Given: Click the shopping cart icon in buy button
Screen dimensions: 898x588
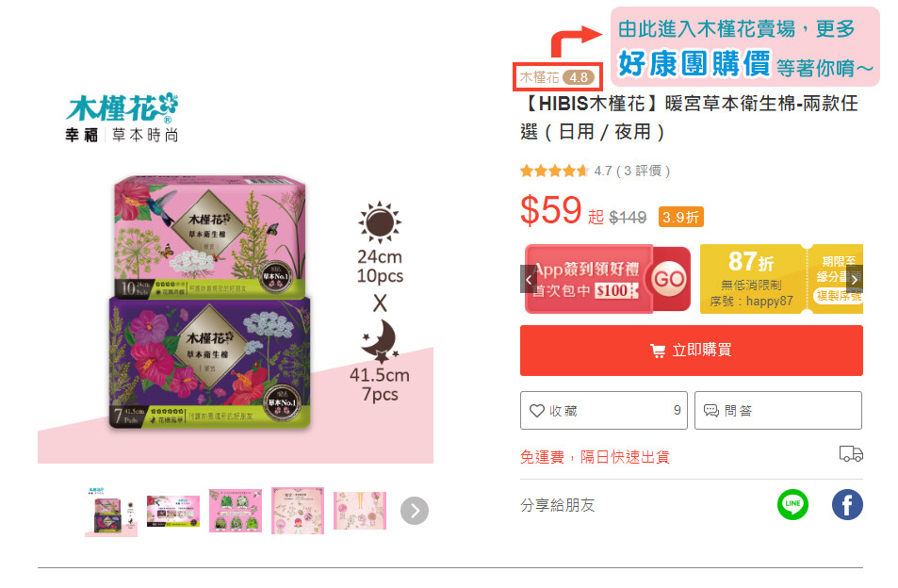Looking at the screenshot, I should pos(658,351).
